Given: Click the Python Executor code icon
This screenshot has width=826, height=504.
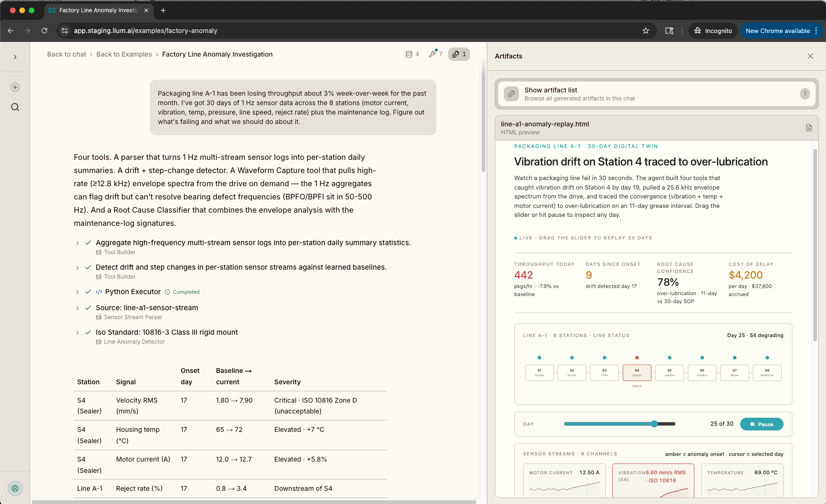Looking at the screenshot, I should (x=99, y=292).
